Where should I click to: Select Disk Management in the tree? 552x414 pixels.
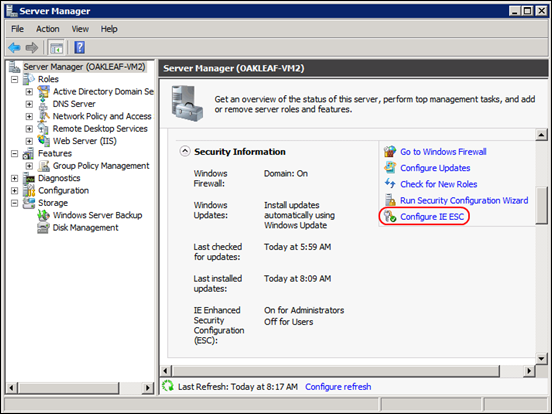pos(86,228)
